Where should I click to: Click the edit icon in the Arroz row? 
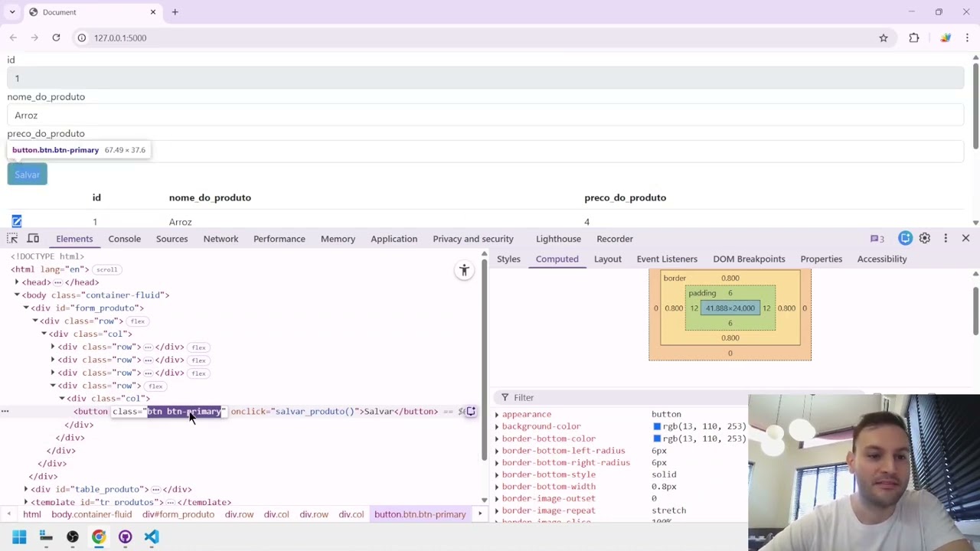coord(16,222)
